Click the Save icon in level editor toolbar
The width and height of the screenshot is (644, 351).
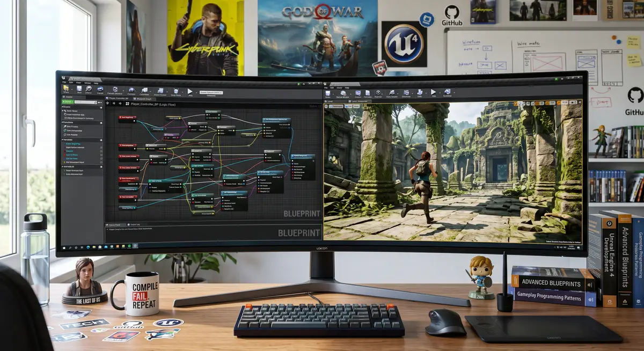pyautogui.click(x=327, y=93)
